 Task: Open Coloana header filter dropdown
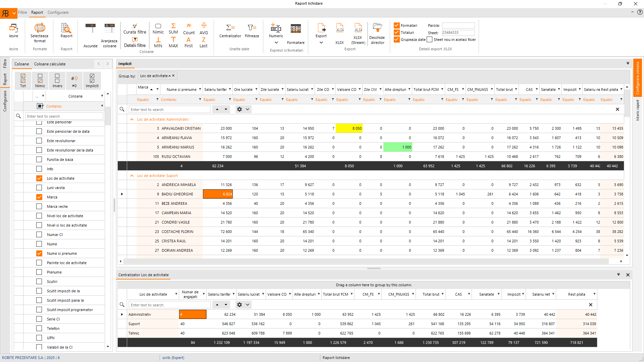pos(102,96)
